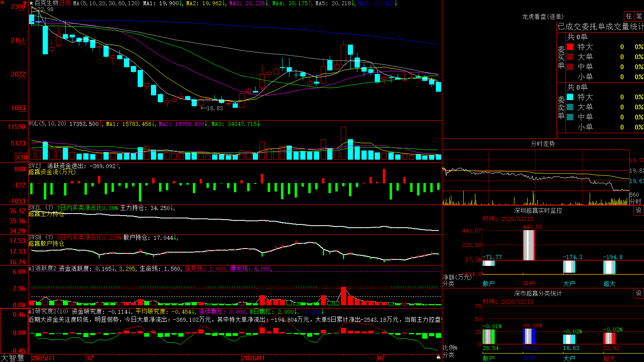This screenshot has width=644, height=362.
Task: Click the 02 month marker on timeline
Action: [381, 358]
